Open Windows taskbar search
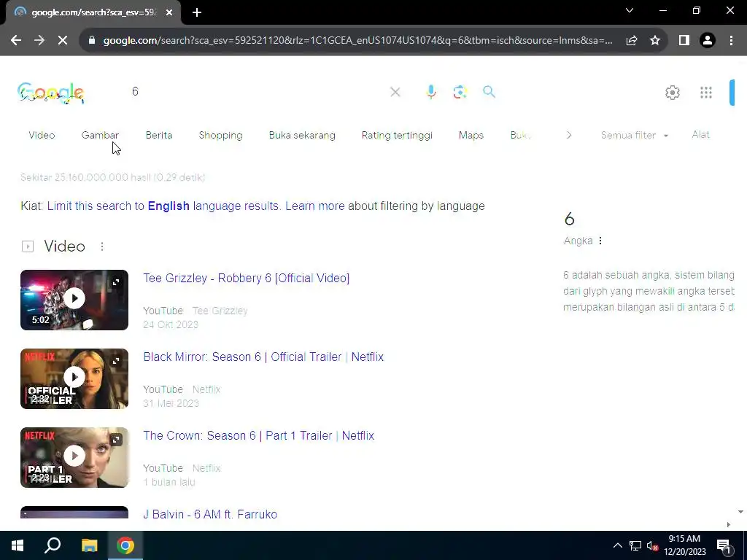 53,545
